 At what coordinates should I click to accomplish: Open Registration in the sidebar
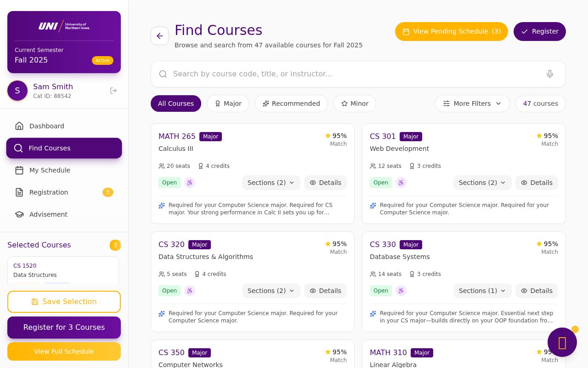[x=64, y=192]
